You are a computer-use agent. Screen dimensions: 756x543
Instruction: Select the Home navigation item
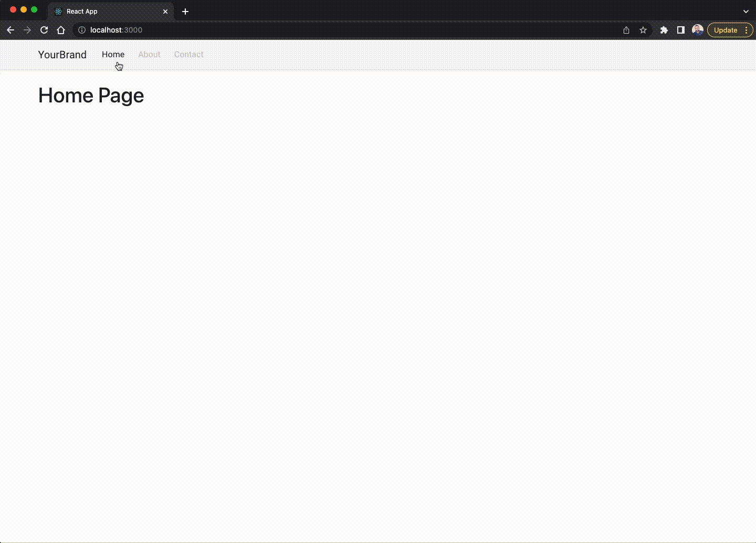113,55
